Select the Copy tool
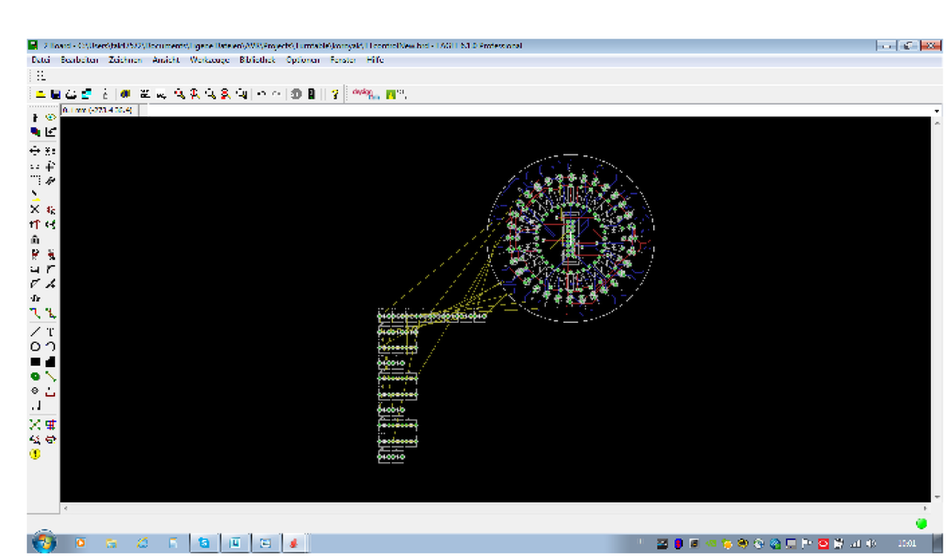This screenshot has height=560, width=951. tap(51, 151)
